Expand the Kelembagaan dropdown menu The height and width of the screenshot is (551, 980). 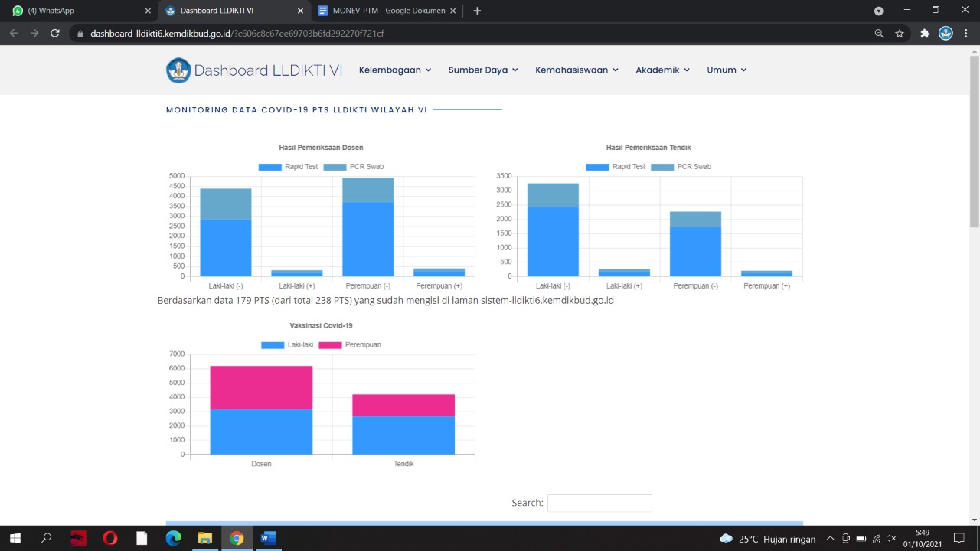click(x=395, y=70)
